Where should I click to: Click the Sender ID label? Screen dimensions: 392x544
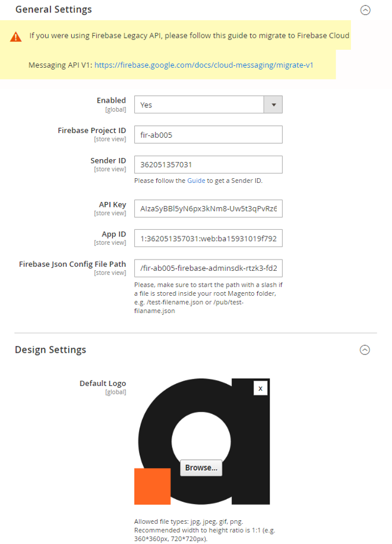[x=108, y=160]
